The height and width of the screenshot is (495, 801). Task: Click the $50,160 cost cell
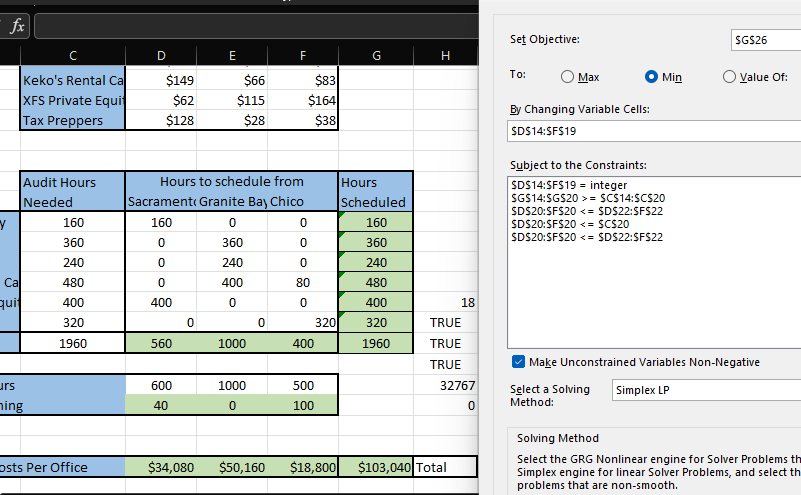coord(232,467)
